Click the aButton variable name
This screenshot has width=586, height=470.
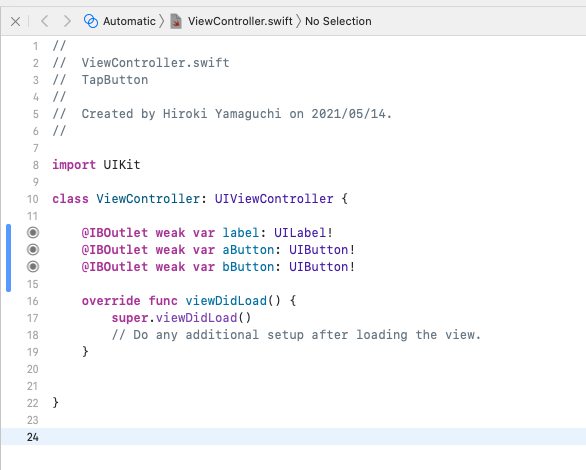(x=248, y=250)
